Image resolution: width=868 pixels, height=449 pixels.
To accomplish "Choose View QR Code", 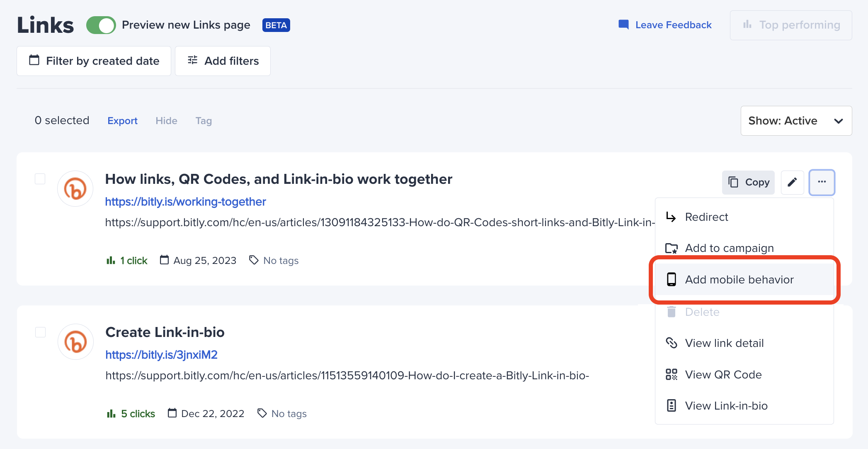I will click(744, 375).
